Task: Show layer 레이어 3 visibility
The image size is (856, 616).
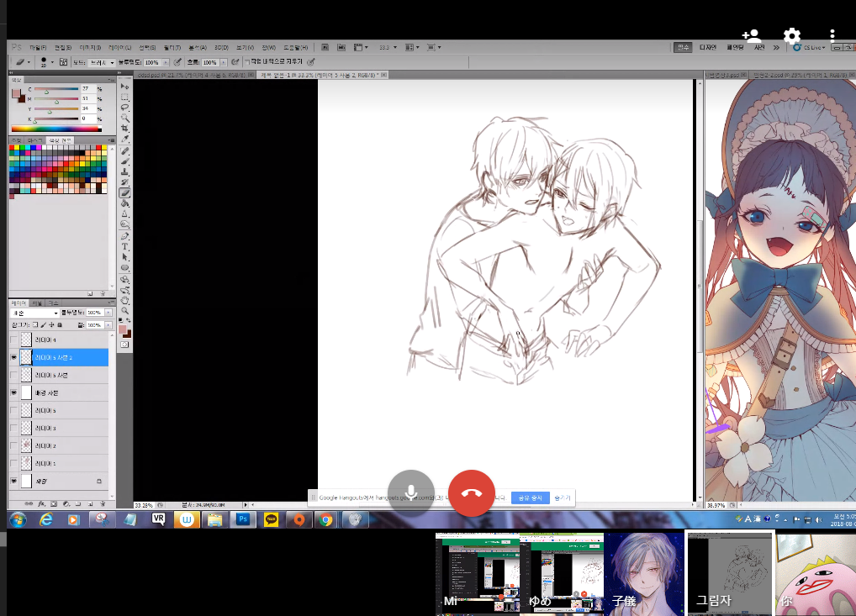Action: [14, 429]
